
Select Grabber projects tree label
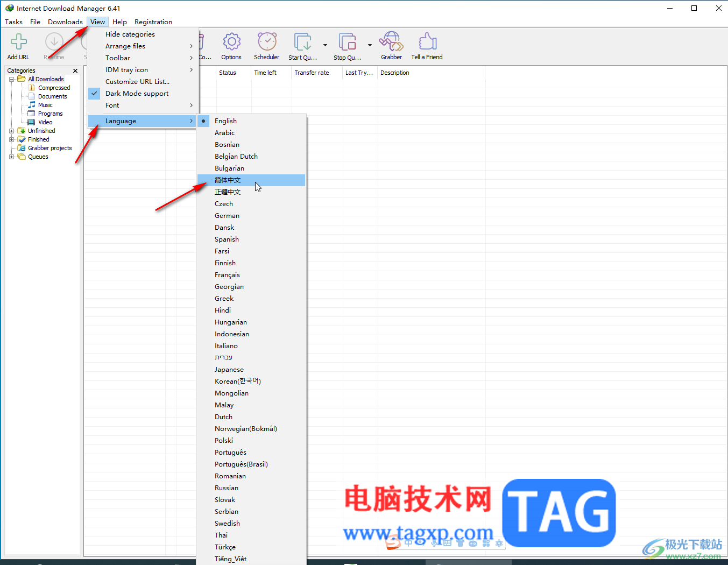click(x=50, y=148)
